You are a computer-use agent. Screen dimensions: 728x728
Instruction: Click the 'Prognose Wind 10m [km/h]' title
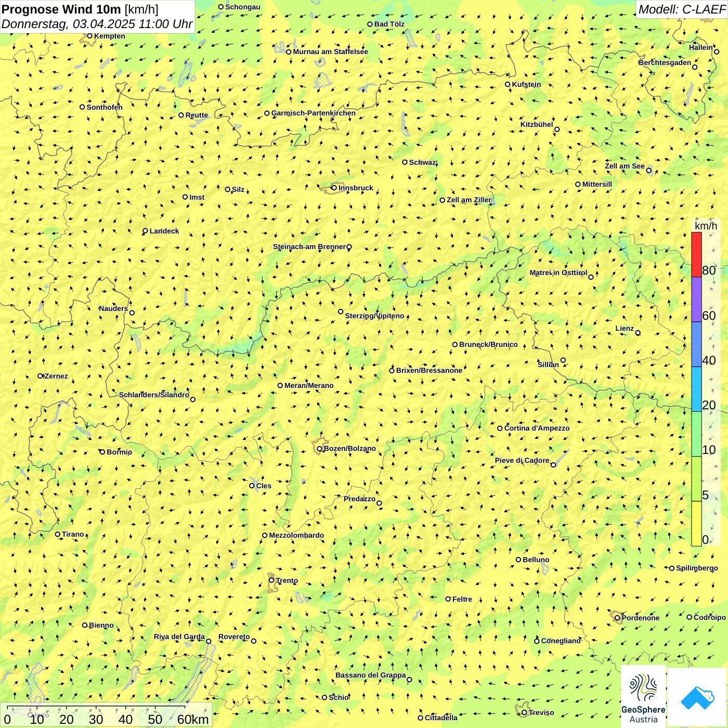pos(80,9)
